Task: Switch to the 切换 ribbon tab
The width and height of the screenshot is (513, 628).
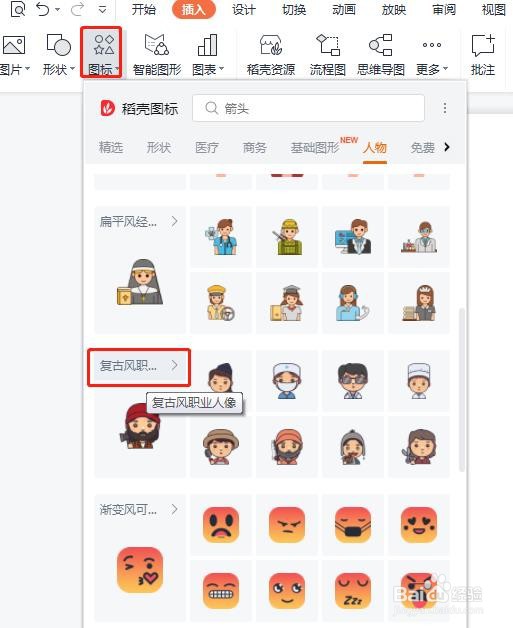Action: click(x=294, y=9)
